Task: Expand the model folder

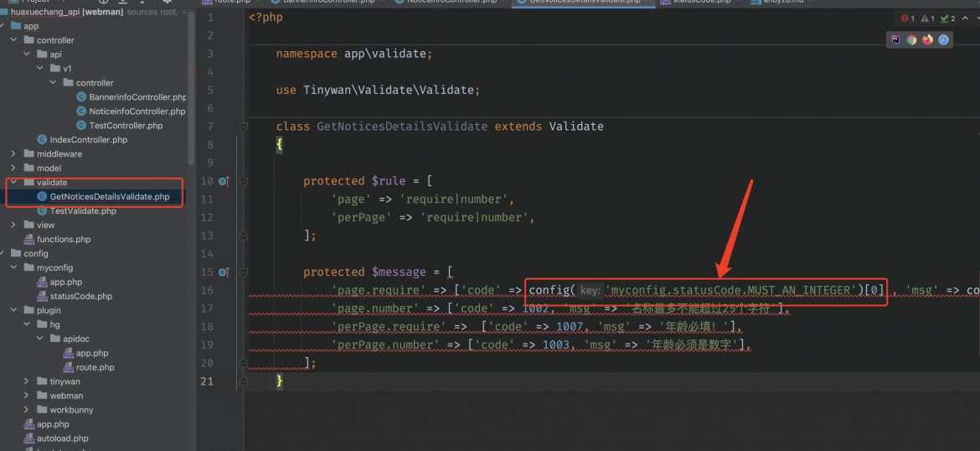Action: (x=13, y=168)
